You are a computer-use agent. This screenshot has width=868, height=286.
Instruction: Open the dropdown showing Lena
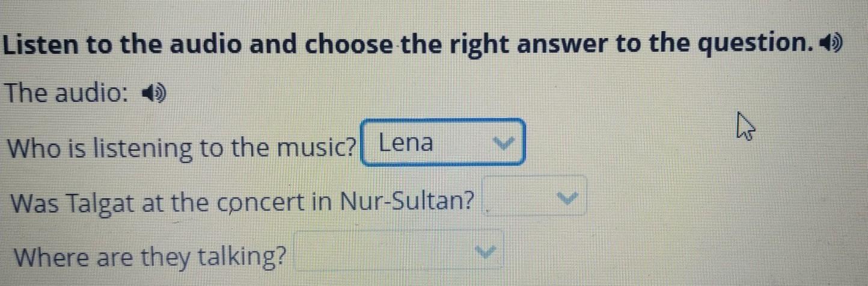[442, 143]
